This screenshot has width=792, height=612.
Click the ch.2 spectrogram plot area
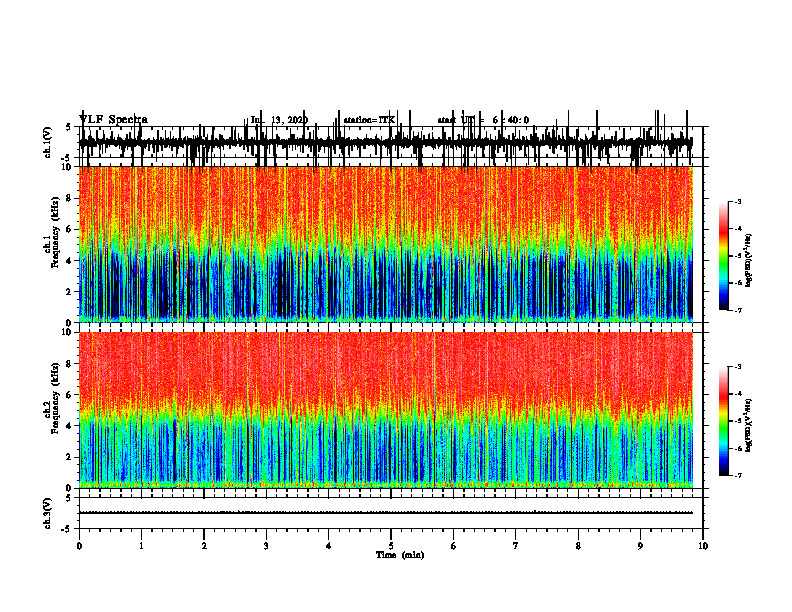[x=385, y=410]
